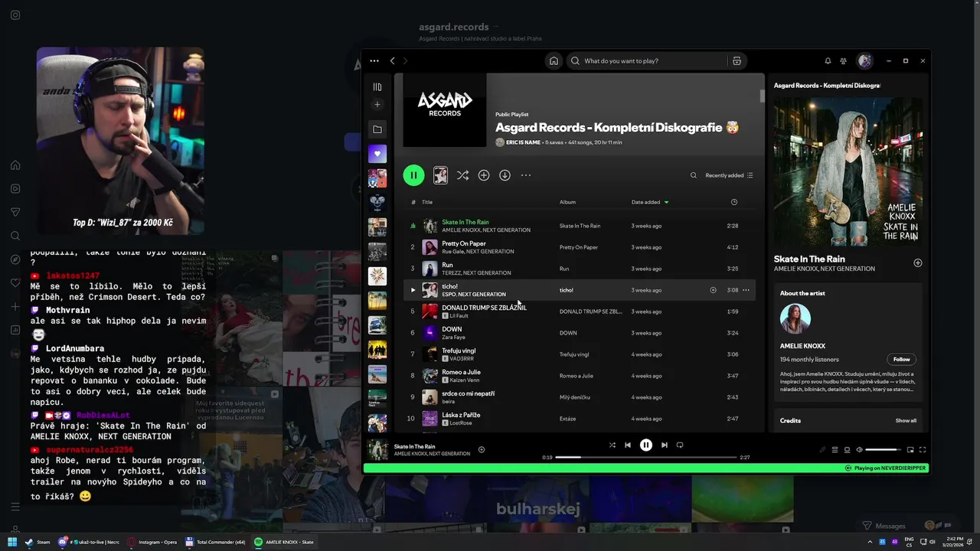Toggle playlist shuffle next to preview cover
Viewport: 980px width, 551px height.
462,175
